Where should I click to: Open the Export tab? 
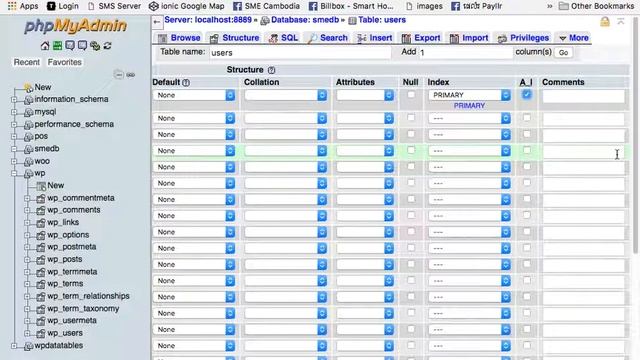(421, 38)
